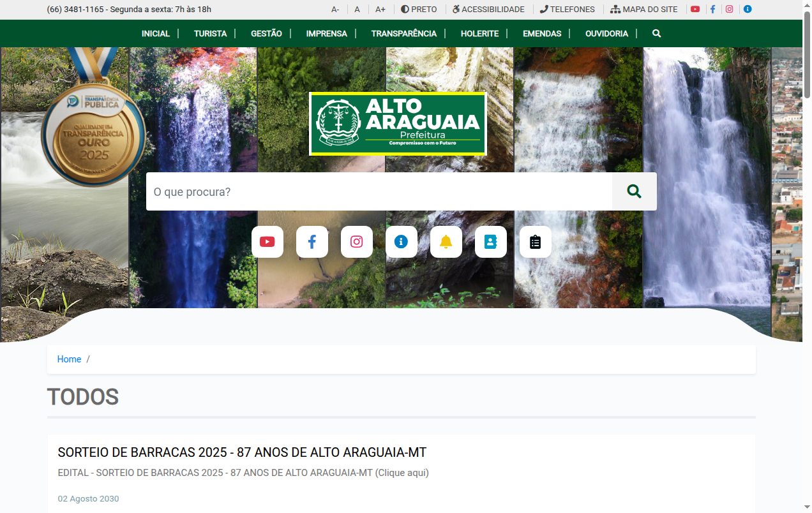812x513 pixels.
Task: Open the TURISTA menu
Action: [x=211, y=33]
